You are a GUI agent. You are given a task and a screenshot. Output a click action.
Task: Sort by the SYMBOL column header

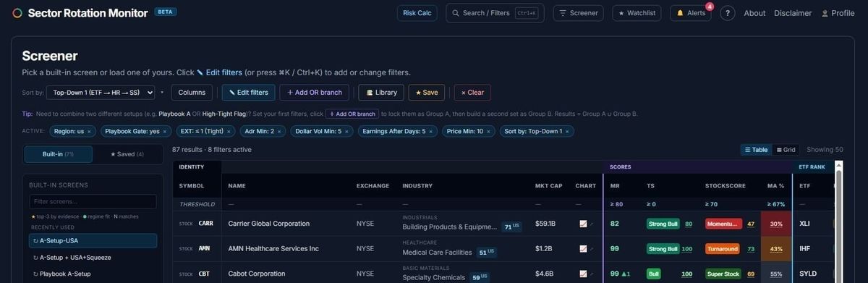coord(192,186)
